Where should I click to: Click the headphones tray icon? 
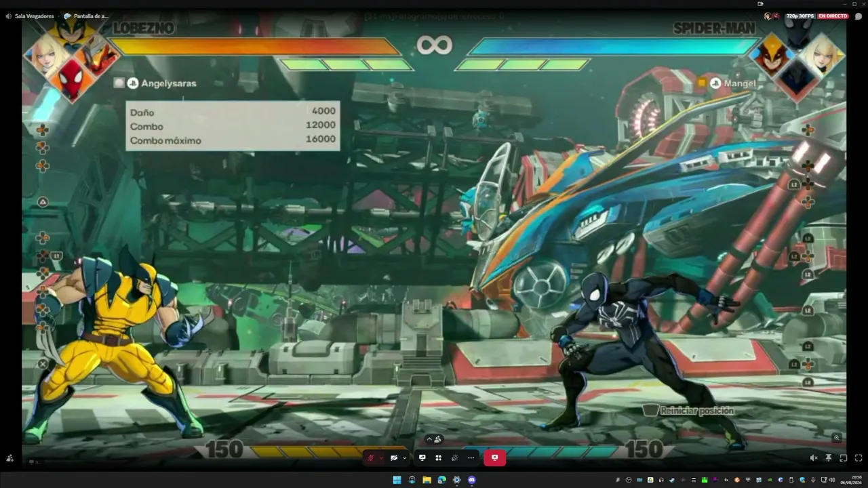(x=661, y=480)
